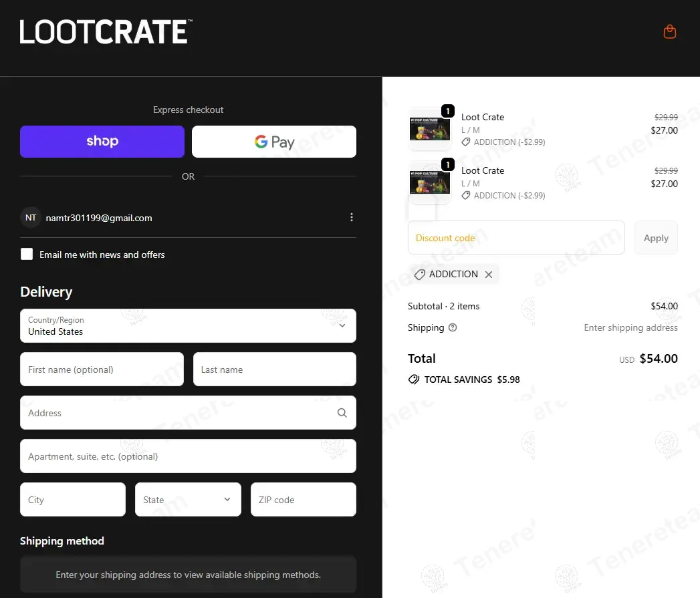Click the USD $54.00 total amount
The image size is (700, 598).
point(649,358)
